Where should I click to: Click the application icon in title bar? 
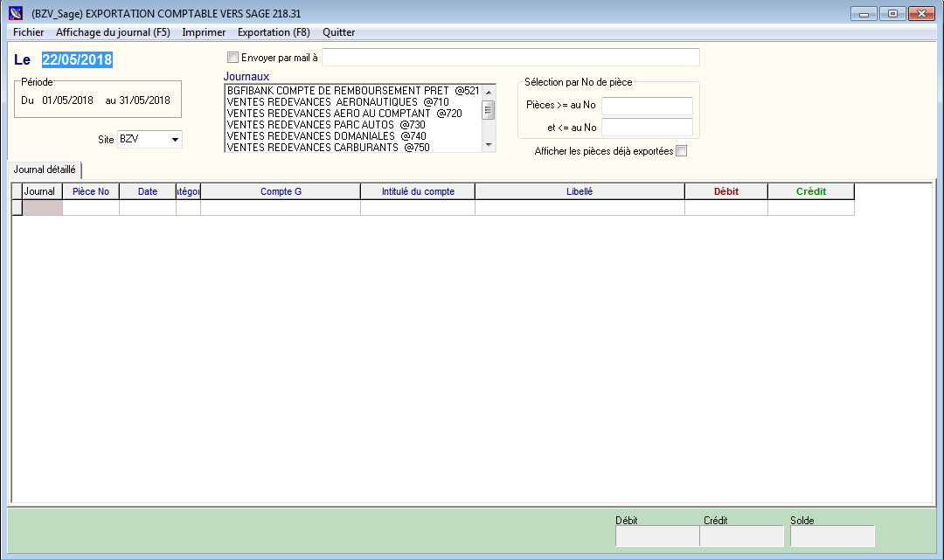pyautogui.click(x=15, y=13)
